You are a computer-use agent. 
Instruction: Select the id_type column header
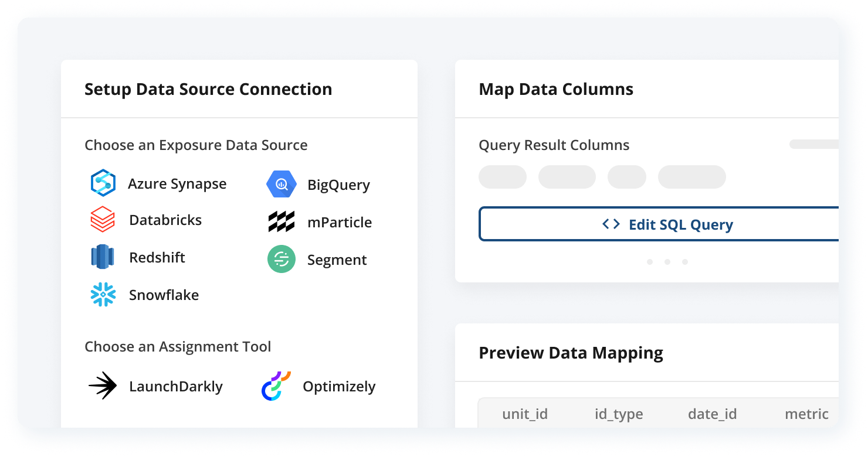[619, 414]
